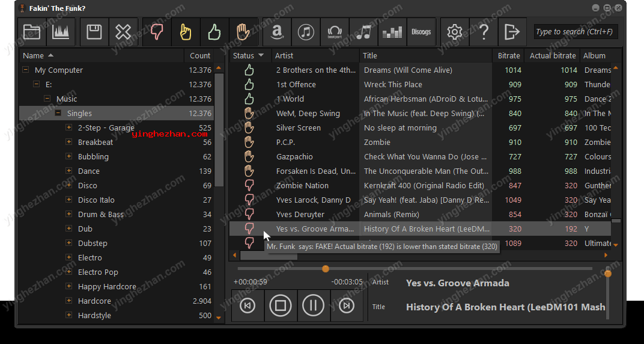Open Amazon search icon

(277, 32)
